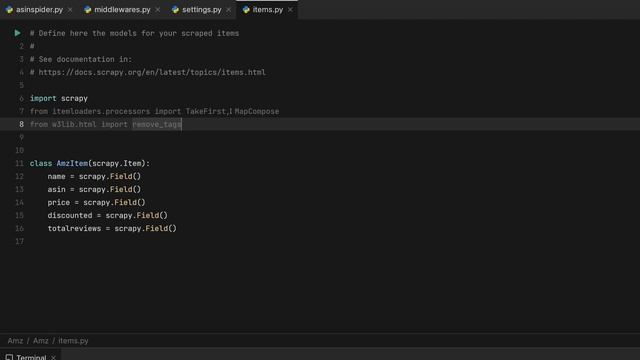Open the Terminal tool window tab
This screenshot has width=640, height=360.
[x=31, y=357]
